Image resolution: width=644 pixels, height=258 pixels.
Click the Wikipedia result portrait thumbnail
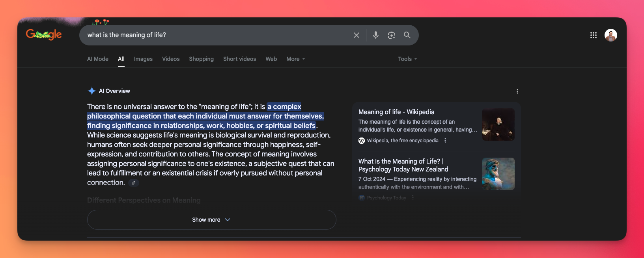point(498,124)
